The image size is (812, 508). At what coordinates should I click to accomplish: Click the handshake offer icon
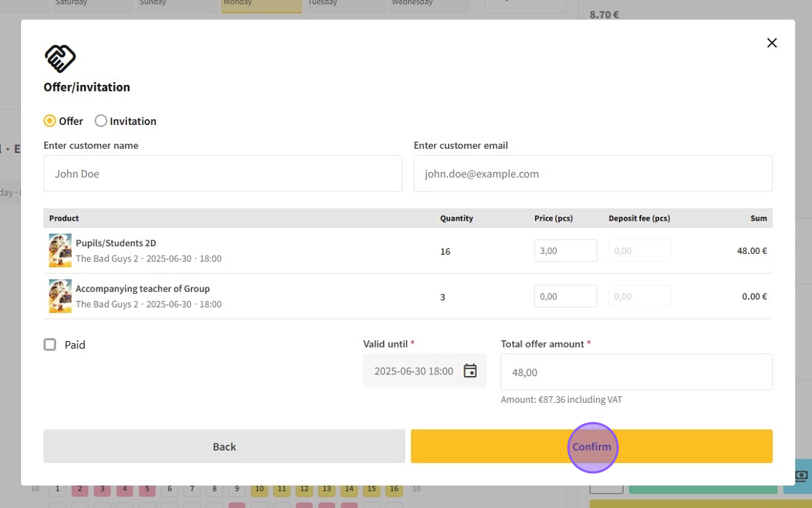(60, 58)
